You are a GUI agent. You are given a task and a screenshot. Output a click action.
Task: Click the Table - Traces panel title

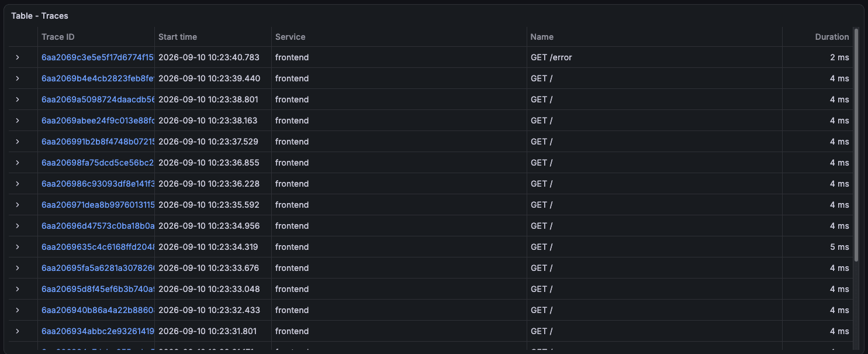(x=40, y=16)
